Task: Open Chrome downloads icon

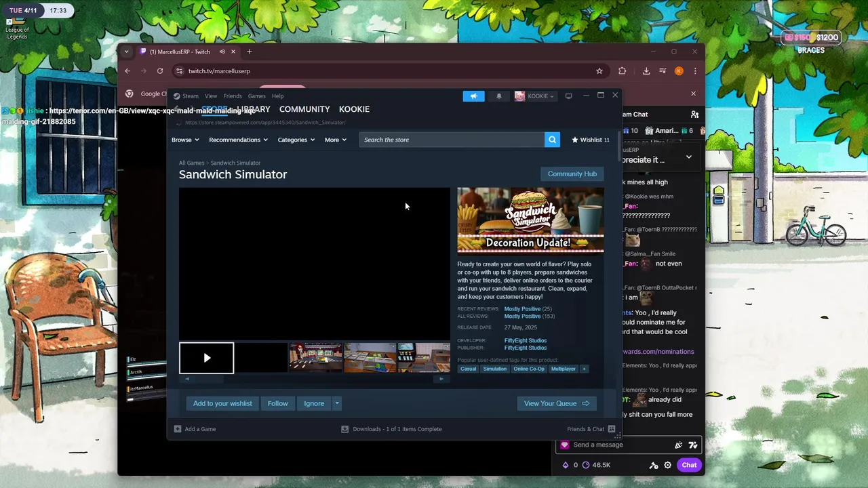Action: click(646, 71)
